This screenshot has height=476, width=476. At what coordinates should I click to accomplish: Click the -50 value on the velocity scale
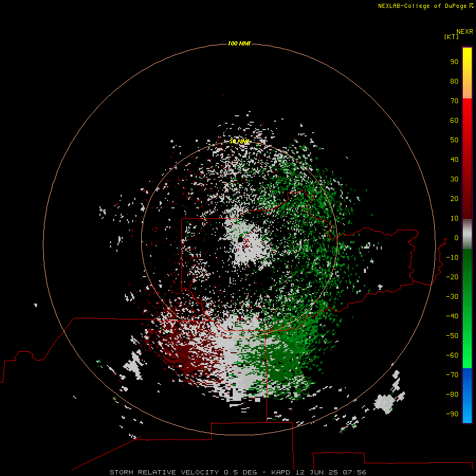tap(452, 335)
